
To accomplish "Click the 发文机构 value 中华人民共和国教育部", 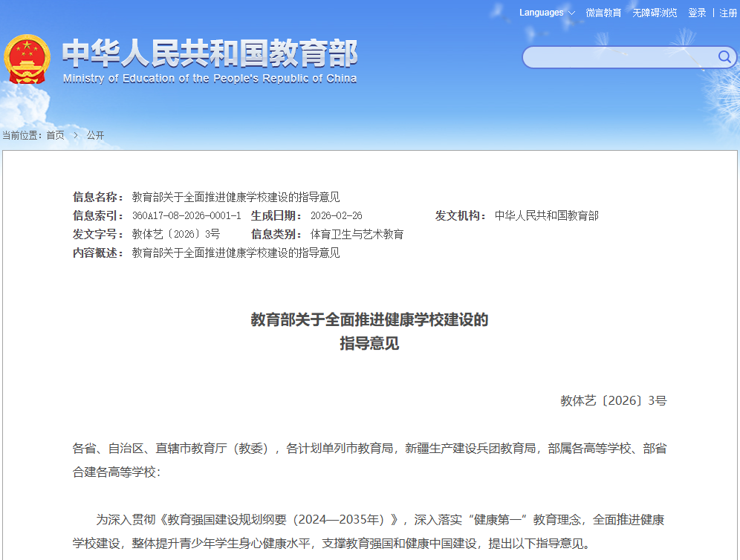I will pos(546,215).
